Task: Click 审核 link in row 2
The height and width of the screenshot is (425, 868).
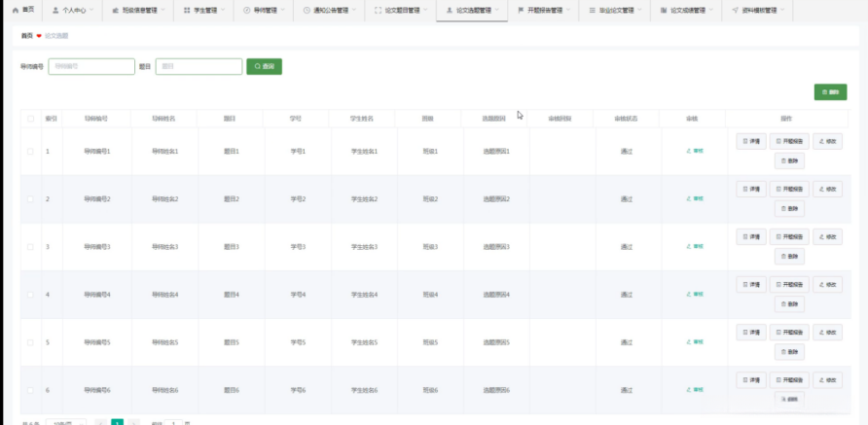Action: coord(695,198)
